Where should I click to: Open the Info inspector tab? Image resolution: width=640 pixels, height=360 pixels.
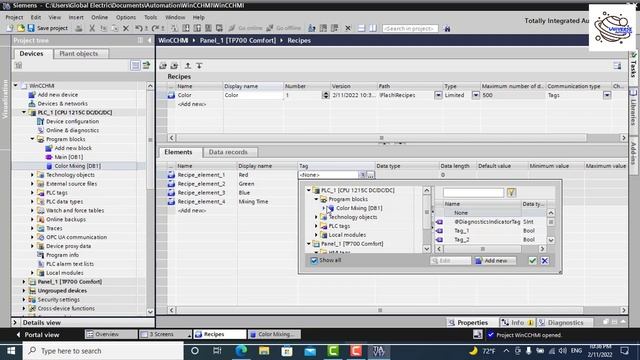click(x=518, y=322)
